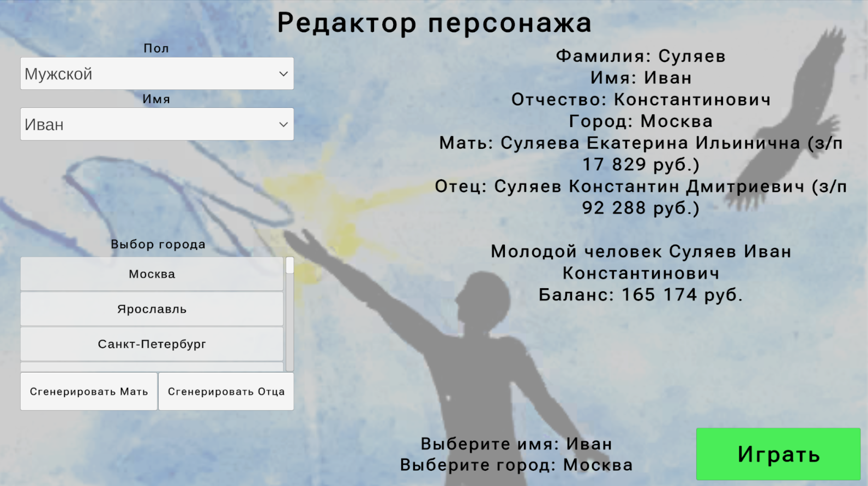
Task: Click the Отчество: Константинович text line
Action: (641, 100)
